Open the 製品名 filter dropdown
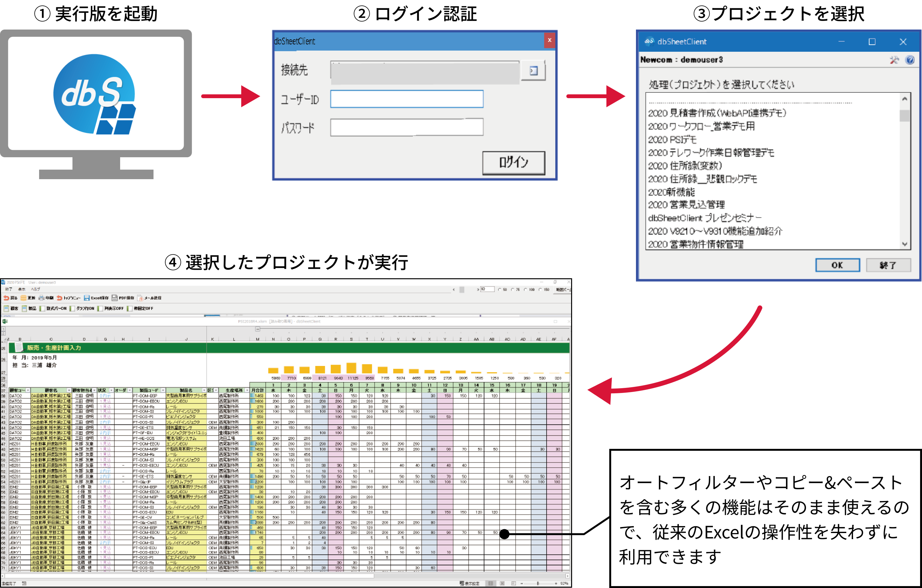Screen dimensions: 922x588 click(x=204, y=390)
